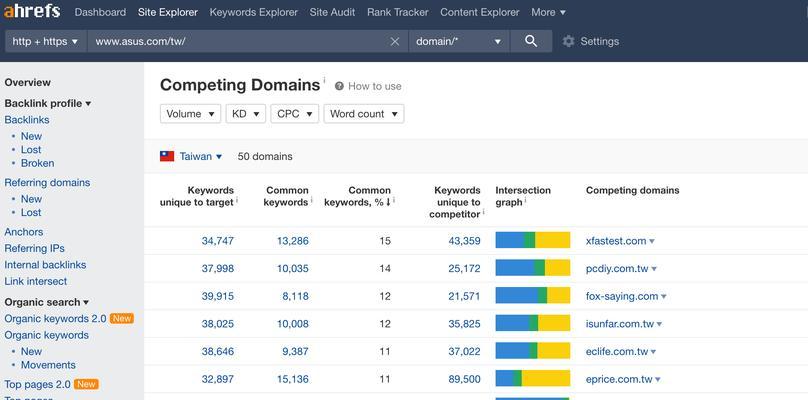808x400 pixels.
Task: Open the info icon for Keywords unique to competitor
Action: pos(484,212)
